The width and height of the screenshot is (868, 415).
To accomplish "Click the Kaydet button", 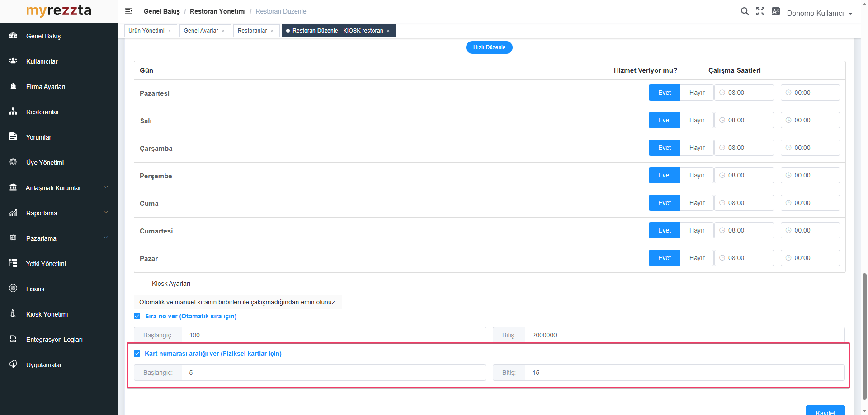I will click(x=825, y=411).
